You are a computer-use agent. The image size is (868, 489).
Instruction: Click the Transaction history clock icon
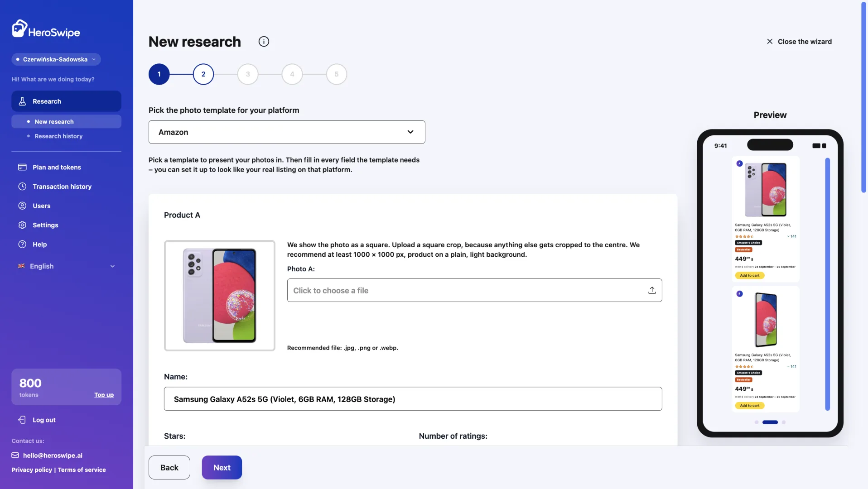(22, 187)
